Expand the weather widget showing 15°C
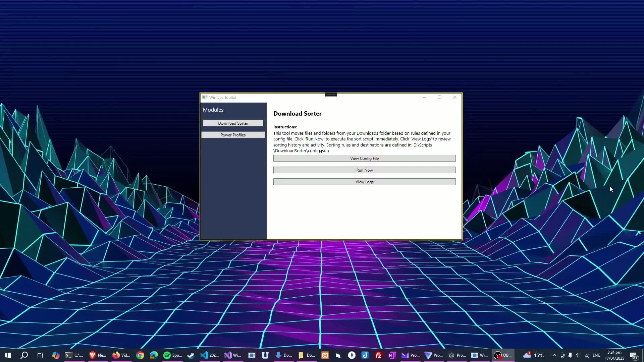Viewport: 644px width, 362px height. (x=533, y=355)
